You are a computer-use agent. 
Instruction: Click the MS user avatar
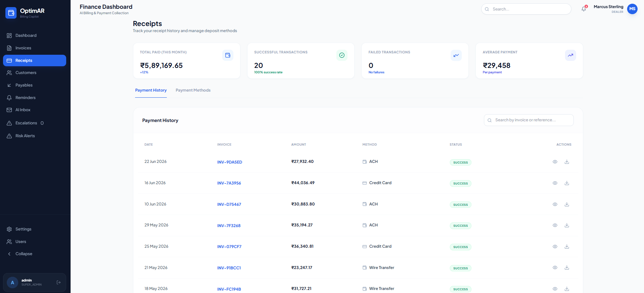[x=632, y=9]
